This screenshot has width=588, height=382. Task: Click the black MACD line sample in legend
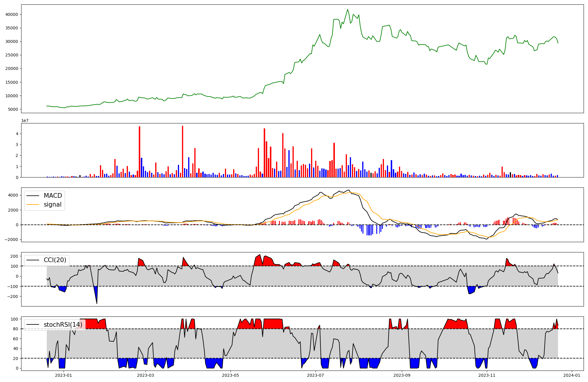33,196
